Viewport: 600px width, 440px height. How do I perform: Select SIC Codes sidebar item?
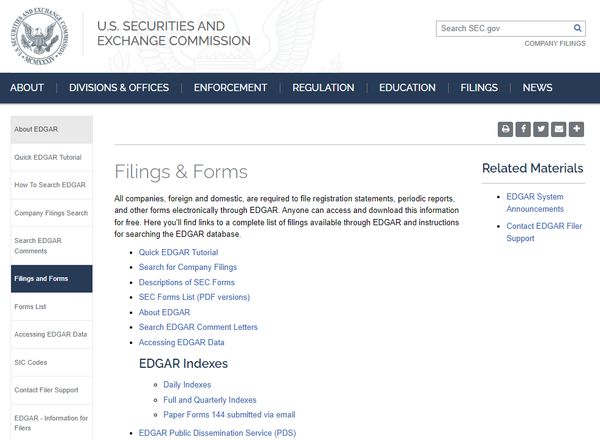52,362
